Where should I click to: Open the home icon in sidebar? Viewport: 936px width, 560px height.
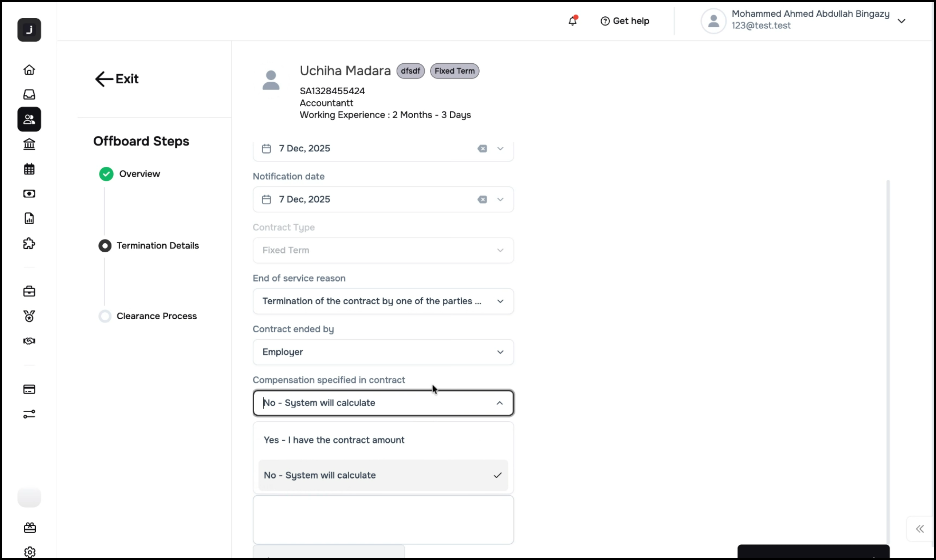(29, 70)
